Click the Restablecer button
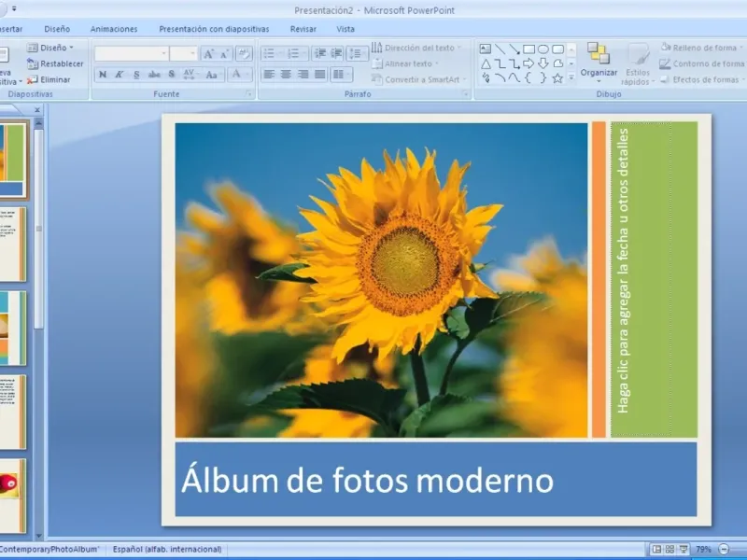This screenshot has width=747, height=560. (55, 63)
